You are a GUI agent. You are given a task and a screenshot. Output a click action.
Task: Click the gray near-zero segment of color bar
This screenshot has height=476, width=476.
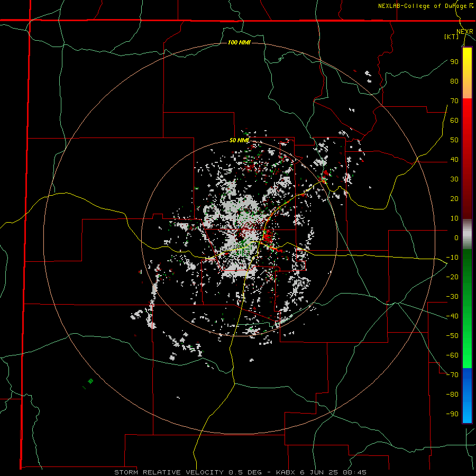467,234
